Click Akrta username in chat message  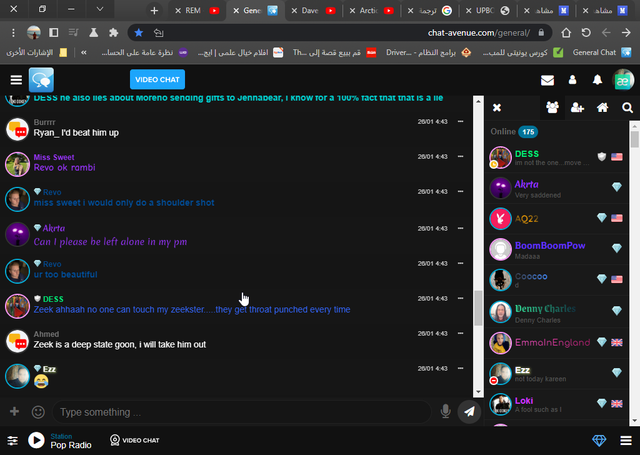point(54,228)
